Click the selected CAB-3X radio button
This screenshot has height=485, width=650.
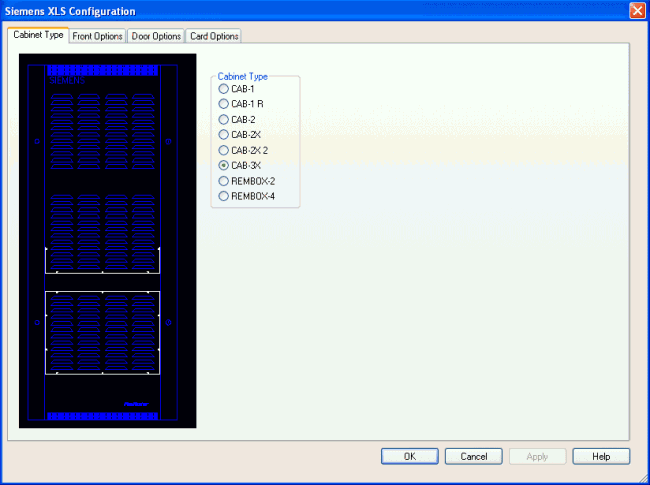pos(223,165)
